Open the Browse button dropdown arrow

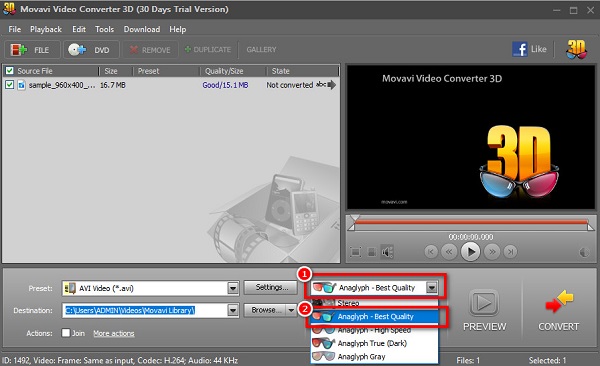point(291,310)
